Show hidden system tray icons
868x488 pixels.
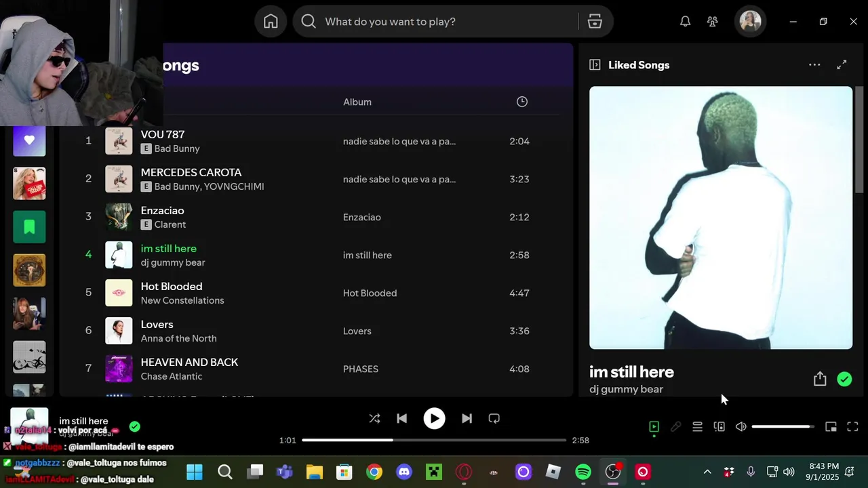pyautogui.click(x=707, y=472)
